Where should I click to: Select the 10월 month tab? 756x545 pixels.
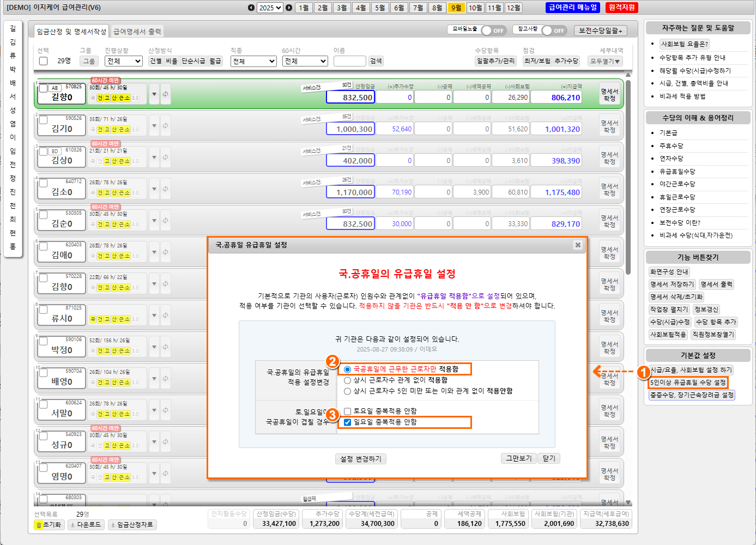tap(475, 8)
